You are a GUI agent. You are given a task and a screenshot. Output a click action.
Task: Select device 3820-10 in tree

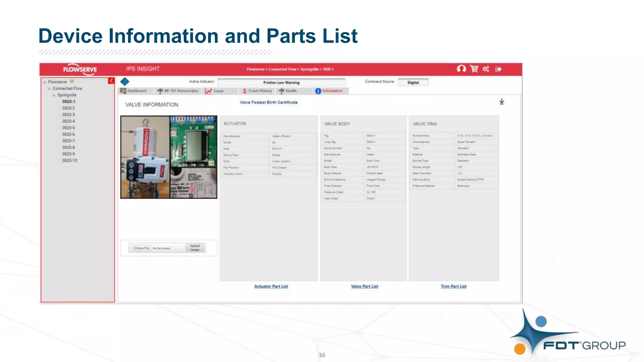coord(69,161)
